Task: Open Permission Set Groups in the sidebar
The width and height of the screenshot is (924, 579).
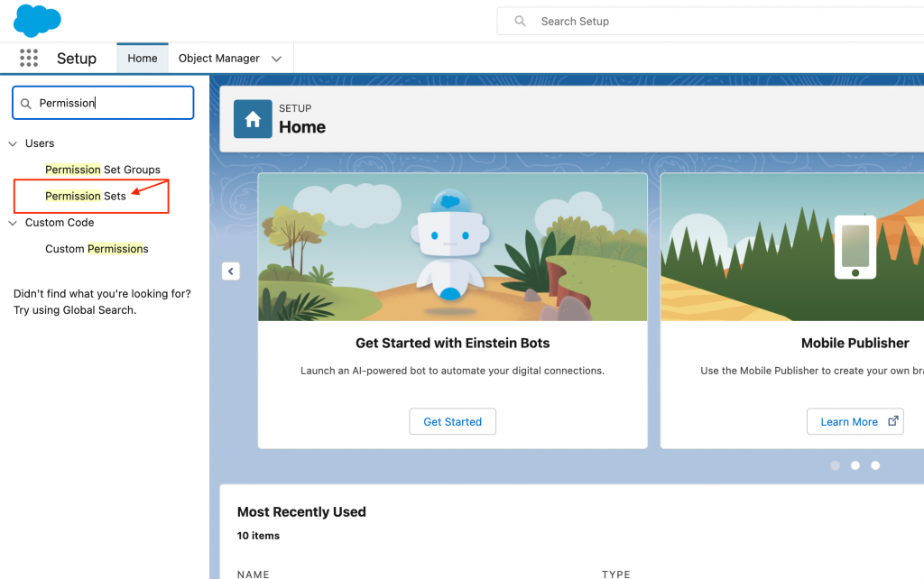Action: (x=103, y=170)
